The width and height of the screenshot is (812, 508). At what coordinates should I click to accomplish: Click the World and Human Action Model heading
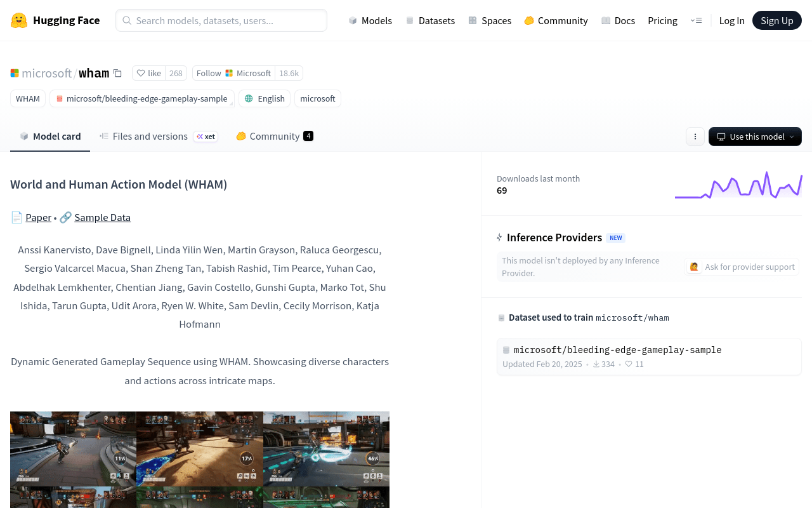click(119, 184)
